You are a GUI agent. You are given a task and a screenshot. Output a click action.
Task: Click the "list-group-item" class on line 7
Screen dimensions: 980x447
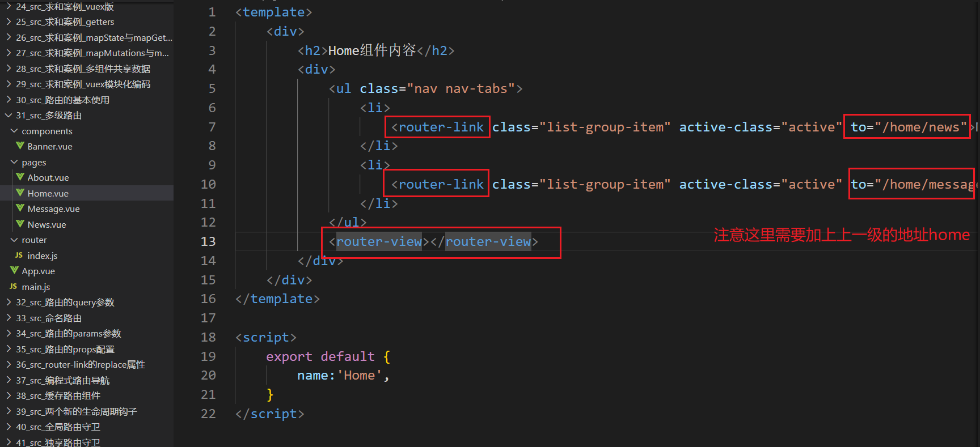click(605, 127)
